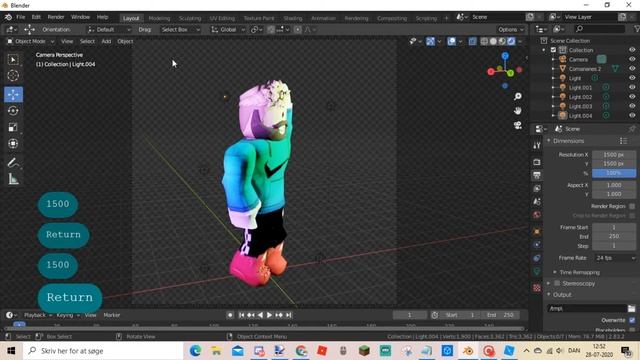
Task: Click the Frame End 250 field
Action: click(614, 236)
